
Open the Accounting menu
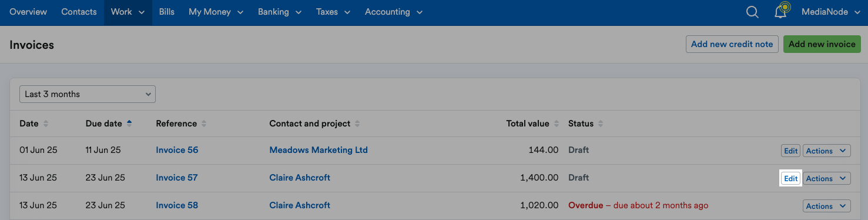pos(394,12)
